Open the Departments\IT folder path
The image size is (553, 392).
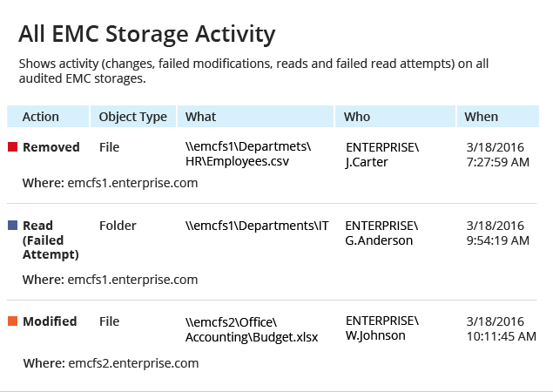257,226
